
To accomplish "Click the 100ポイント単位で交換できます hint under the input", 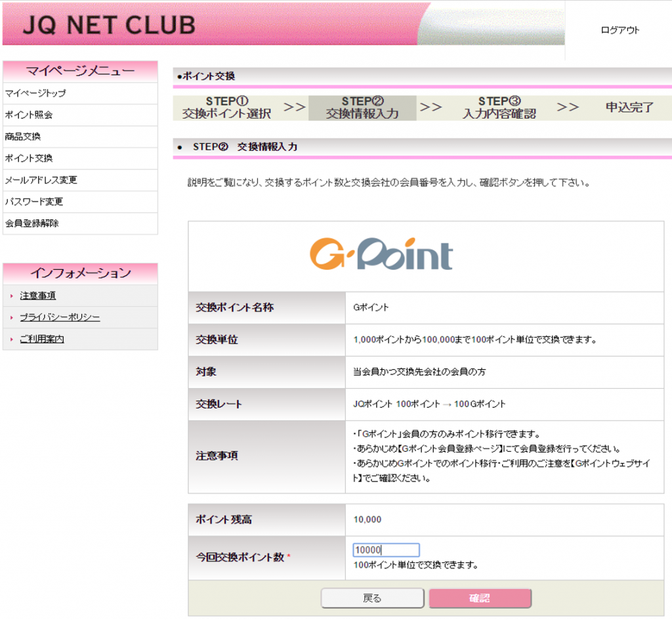I will coord(415,565).
